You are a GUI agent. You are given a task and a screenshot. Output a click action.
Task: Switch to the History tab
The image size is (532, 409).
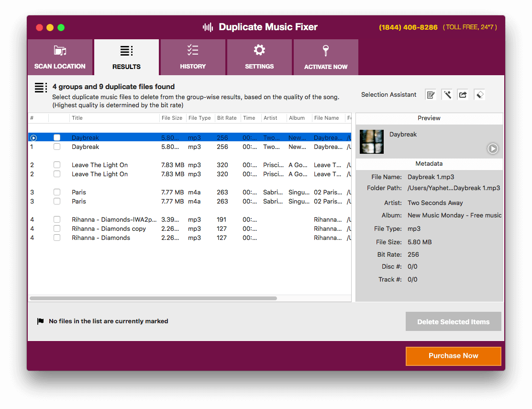[193, 57]
